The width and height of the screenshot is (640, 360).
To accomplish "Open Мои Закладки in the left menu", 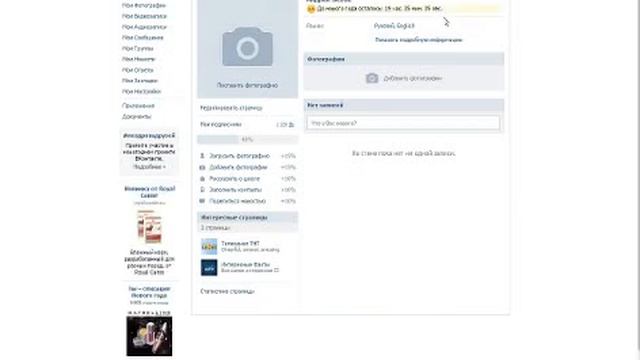I will (x=140, y=81).
